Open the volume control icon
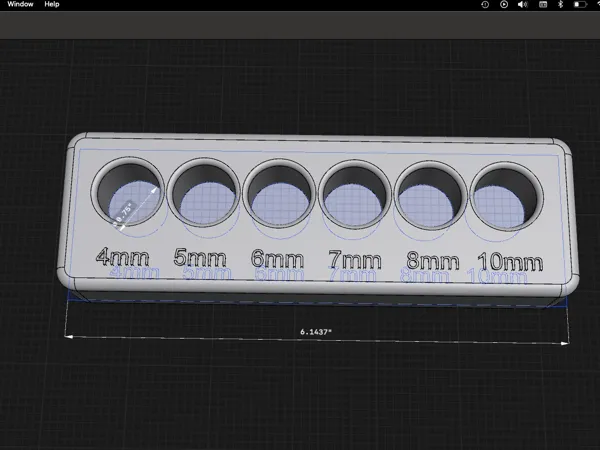Viewport: 600px width, 450px height. click(x=523, y=5)
